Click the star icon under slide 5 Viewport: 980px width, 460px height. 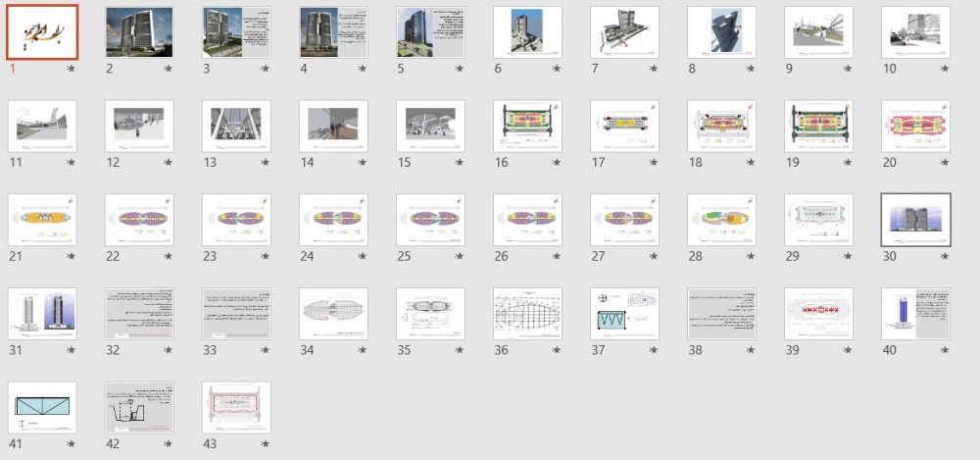(460, 69)
